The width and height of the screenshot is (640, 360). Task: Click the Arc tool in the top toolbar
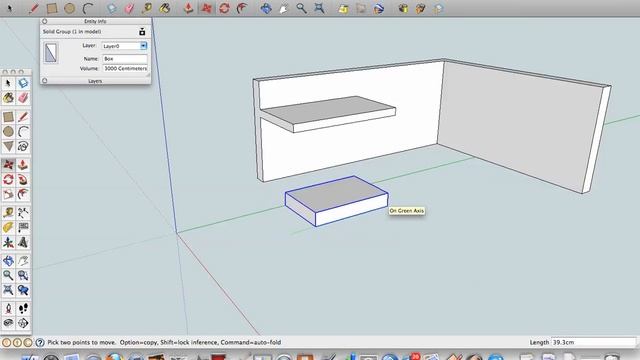pyautogui.click(x=88, y=8)
